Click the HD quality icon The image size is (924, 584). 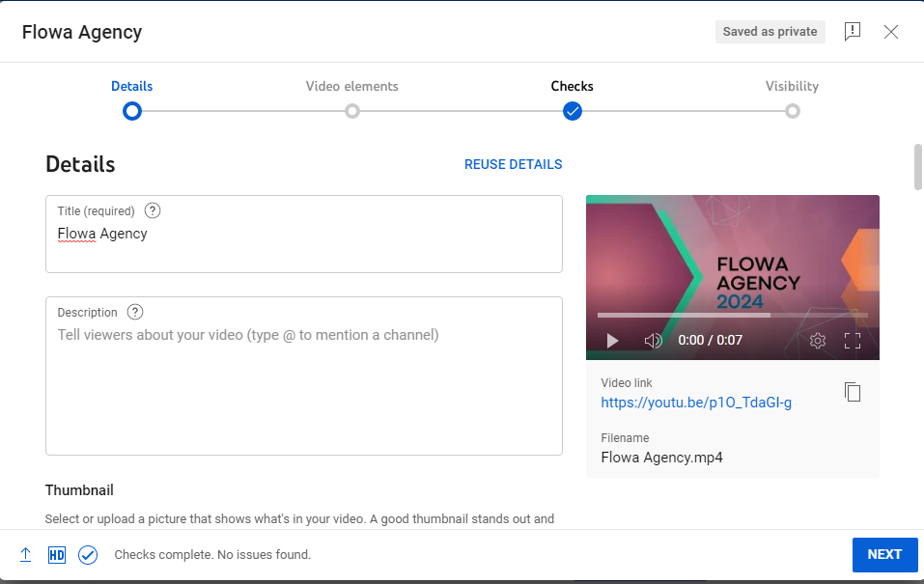point(56,554)
